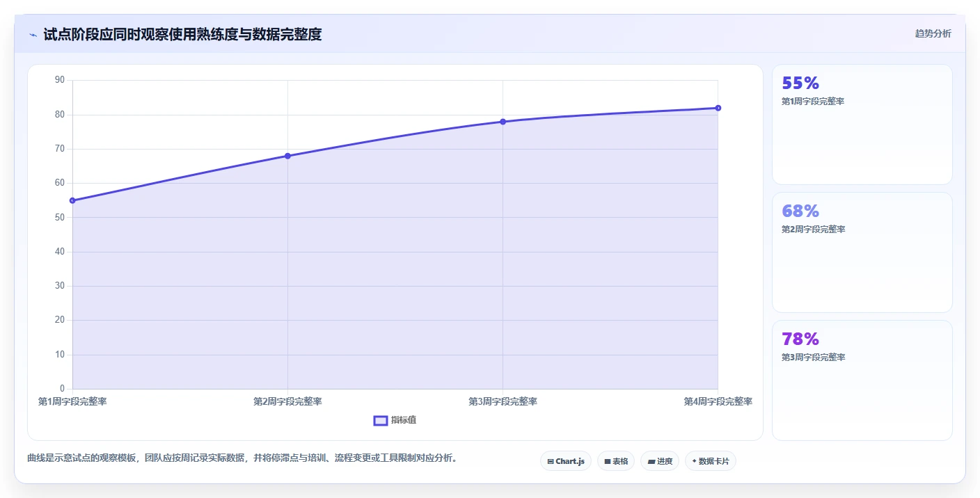
Task: Click the data point for 第3周字段完整率
Action: 503,122
